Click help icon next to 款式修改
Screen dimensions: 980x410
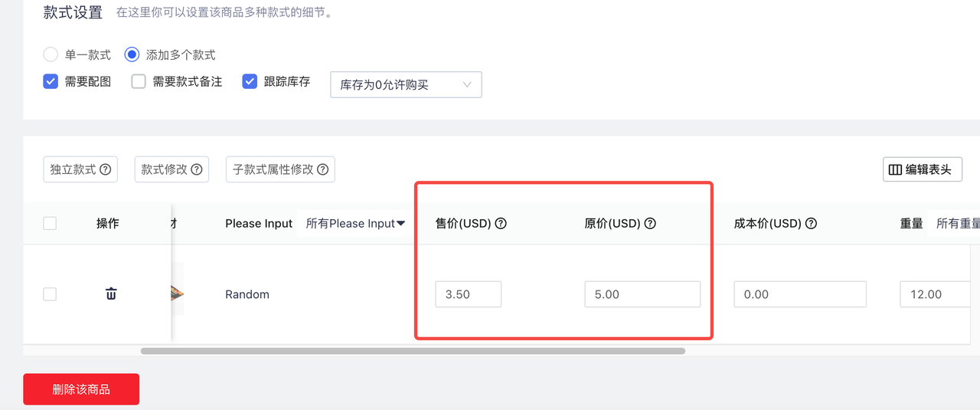[197, 169]
